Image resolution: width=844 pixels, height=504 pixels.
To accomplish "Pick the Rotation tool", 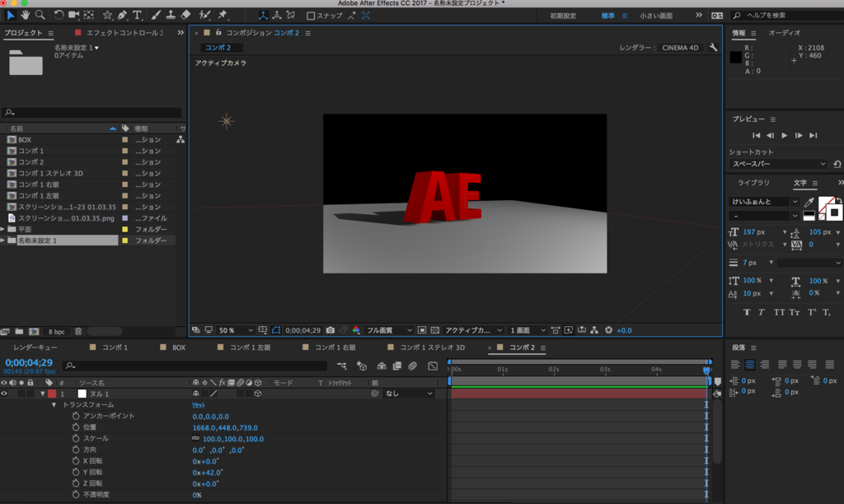I will click(59, 15).
